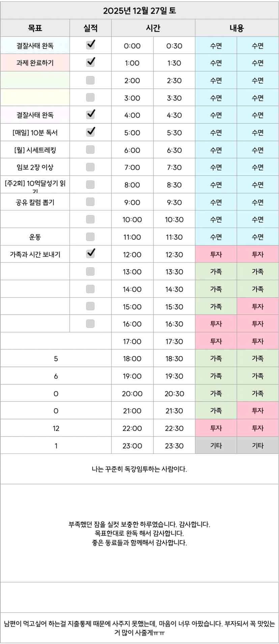Click the pink 과제 완료하기 goal cell
Image resolution: width=279 pixels, height=644 pixels.
35,63
